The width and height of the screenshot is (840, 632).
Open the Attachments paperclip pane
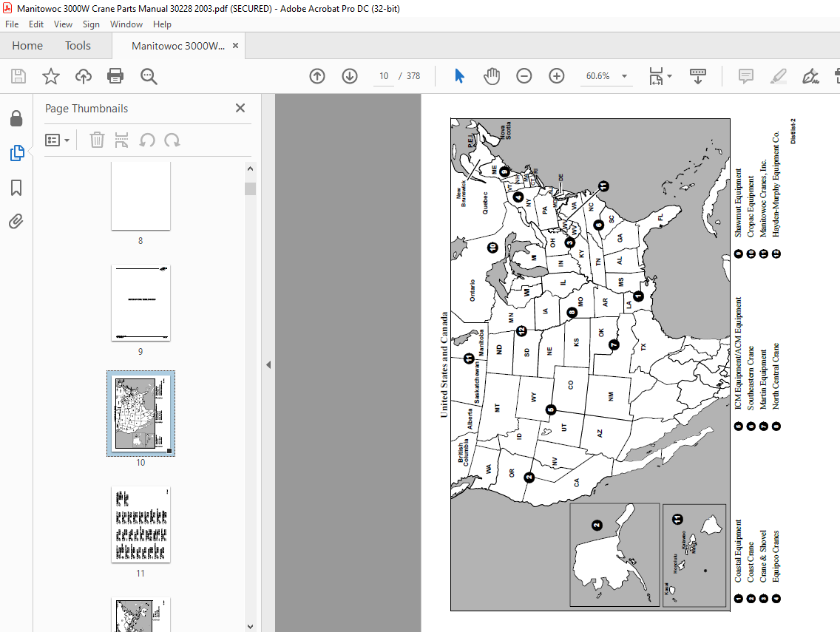(x=16, y=221)
